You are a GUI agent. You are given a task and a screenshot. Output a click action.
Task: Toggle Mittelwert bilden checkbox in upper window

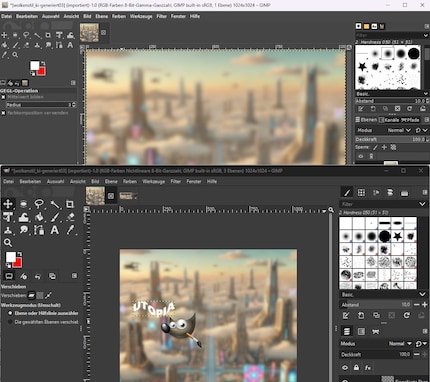pos(3,97)
